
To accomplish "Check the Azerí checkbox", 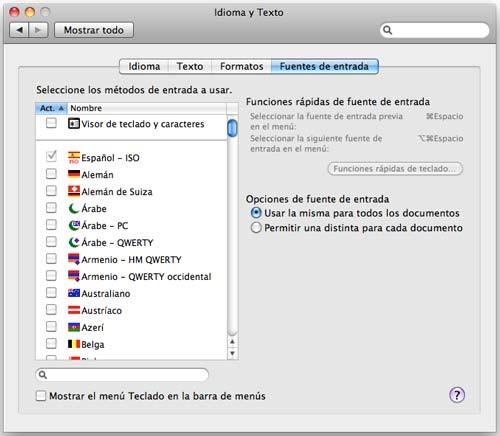I will pos(51,327).
